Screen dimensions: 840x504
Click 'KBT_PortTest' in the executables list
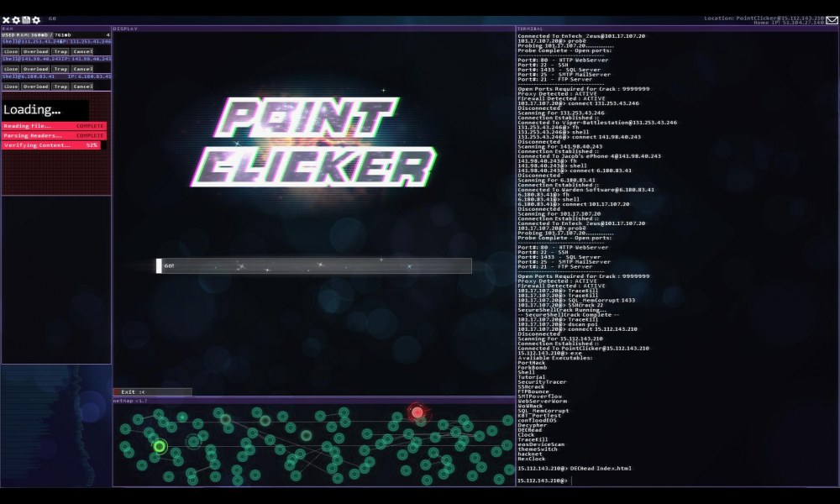tap(539, 416)
